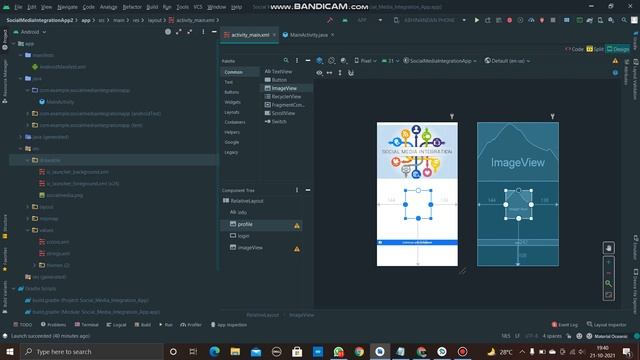Select the Common palette category

(x=240, y=72)
